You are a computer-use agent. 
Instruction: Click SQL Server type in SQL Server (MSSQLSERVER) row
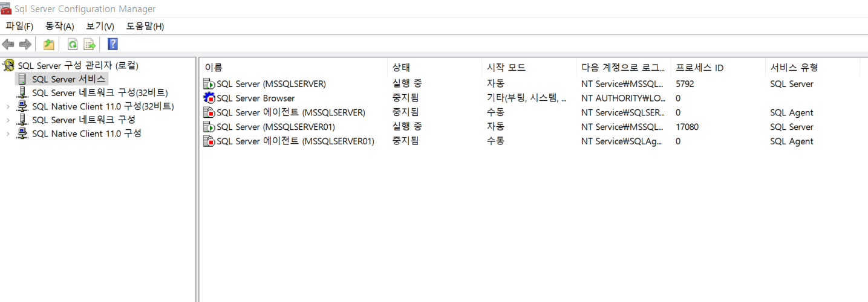792,84
